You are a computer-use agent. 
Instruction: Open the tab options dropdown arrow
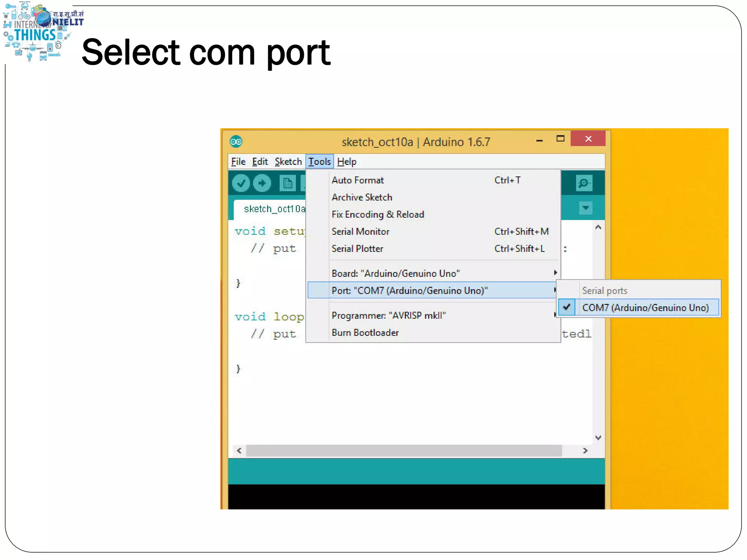(x=585, y=208)
